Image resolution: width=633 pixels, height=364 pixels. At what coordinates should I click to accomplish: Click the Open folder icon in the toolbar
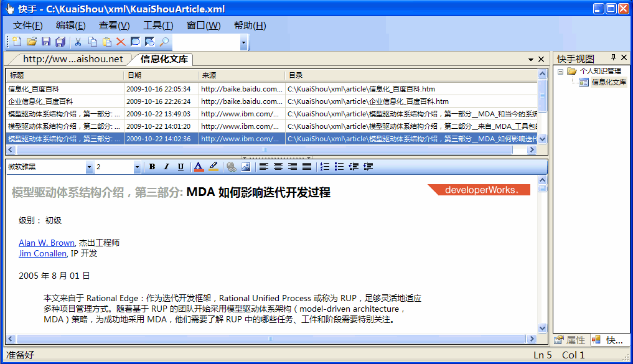click(x=31, y=42)
